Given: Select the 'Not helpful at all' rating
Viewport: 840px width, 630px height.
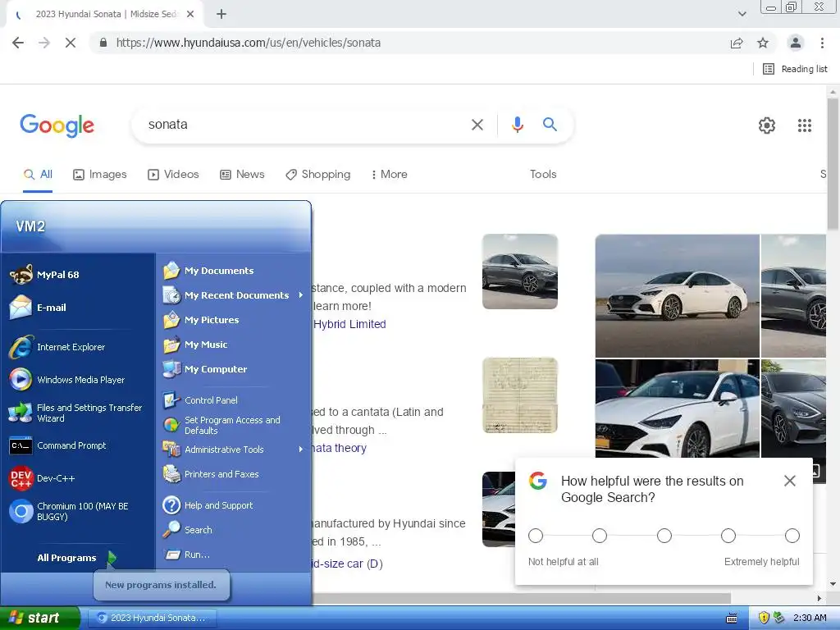Looking at the screenshot, I should 535,536.
